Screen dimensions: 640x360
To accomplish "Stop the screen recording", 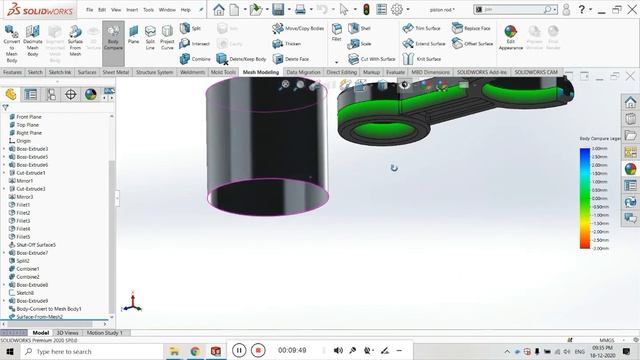I will pyautogui.click(x=258, y=350).
